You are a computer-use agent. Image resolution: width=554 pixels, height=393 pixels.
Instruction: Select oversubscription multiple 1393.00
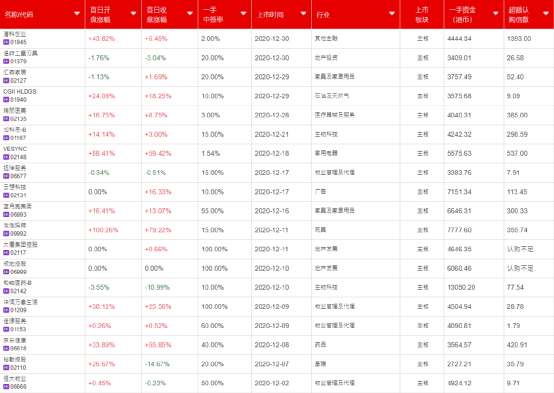tap(519, 39)
